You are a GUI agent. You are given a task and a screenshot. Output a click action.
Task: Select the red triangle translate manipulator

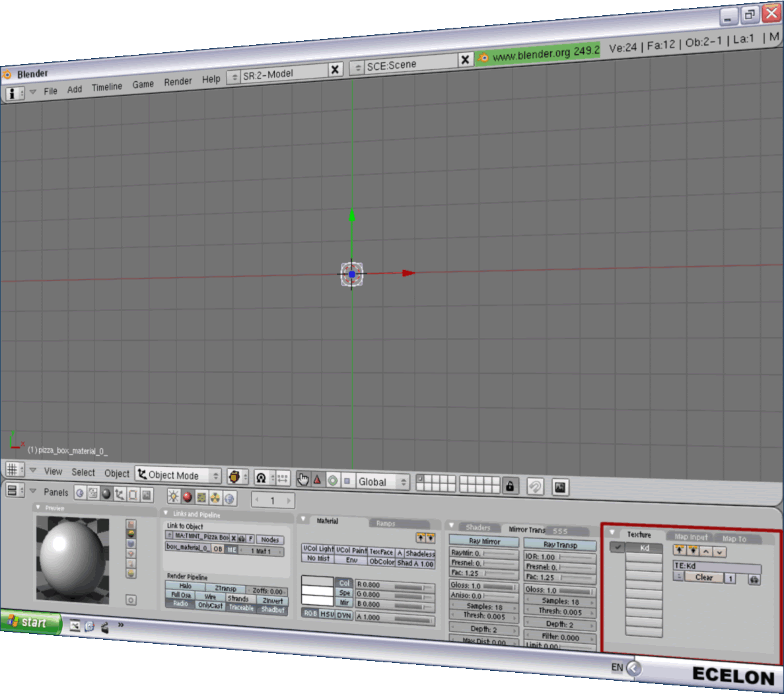click(317, 479)
